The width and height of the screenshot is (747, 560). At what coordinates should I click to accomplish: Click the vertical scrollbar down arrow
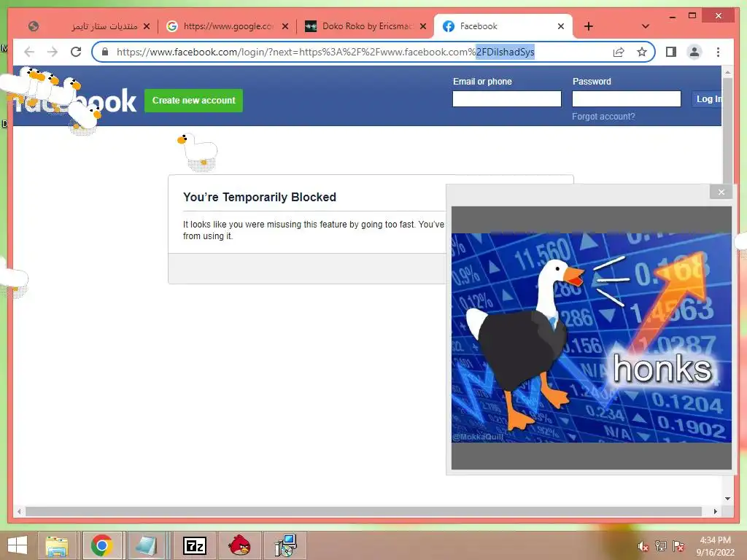[727, 499]
